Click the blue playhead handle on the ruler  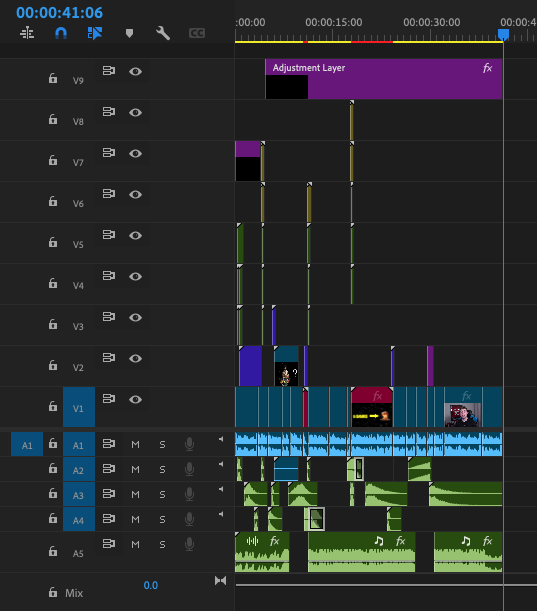(503, 35)
